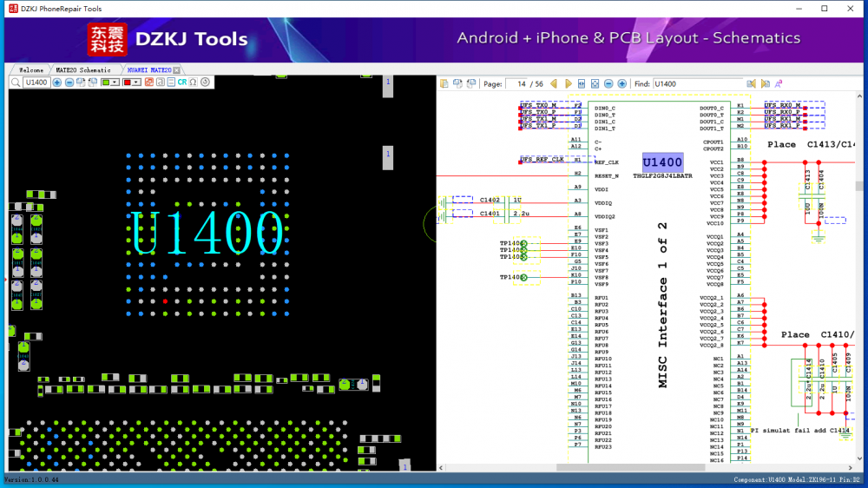Find next match in schematic
868x488 pixels.
click(765, 83)
